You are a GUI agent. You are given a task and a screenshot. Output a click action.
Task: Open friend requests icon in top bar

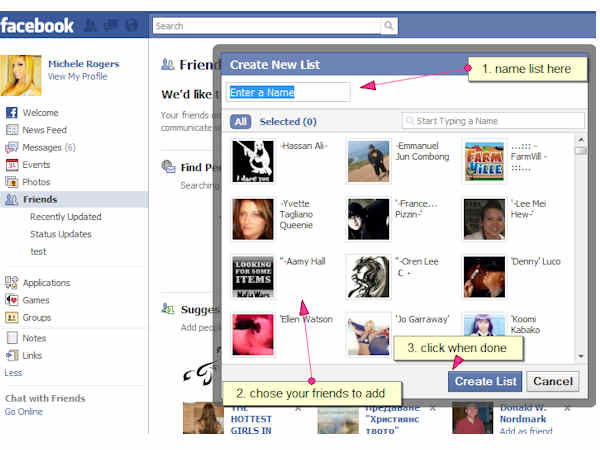pos(91,26)
